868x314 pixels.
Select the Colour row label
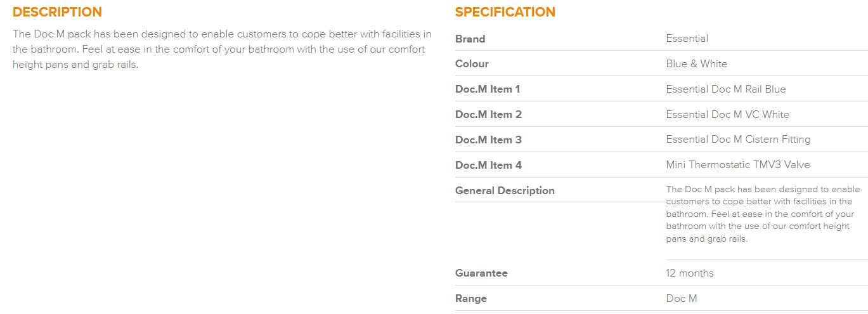pos(472,64)
